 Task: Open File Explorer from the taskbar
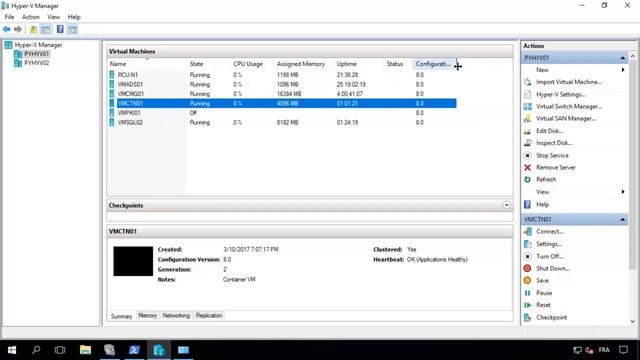[85, 350]
